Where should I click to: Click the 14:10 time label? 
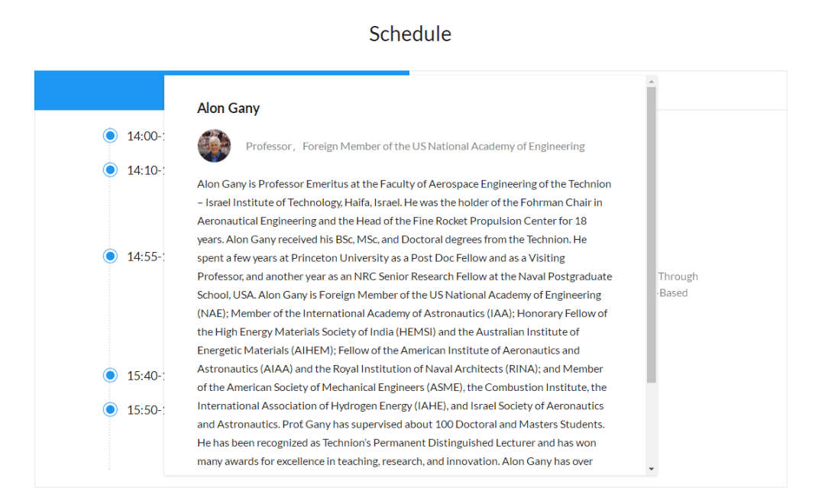(145, 170)
